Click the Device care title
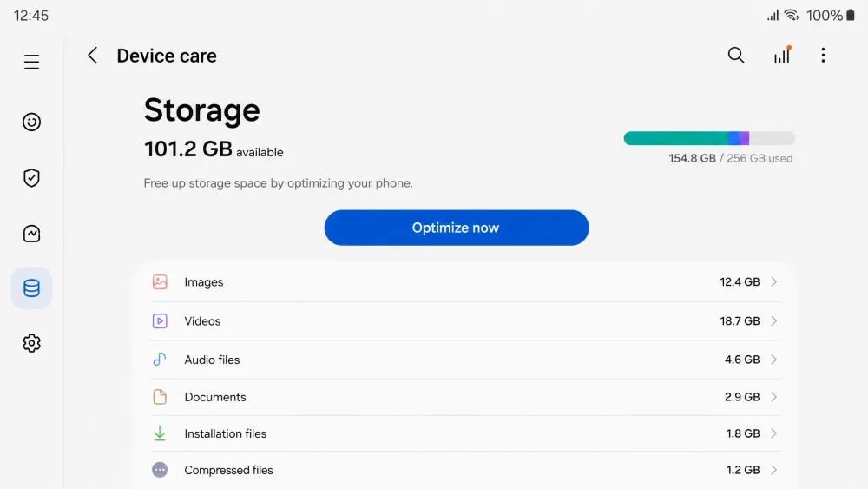 [x=167, y=56]
